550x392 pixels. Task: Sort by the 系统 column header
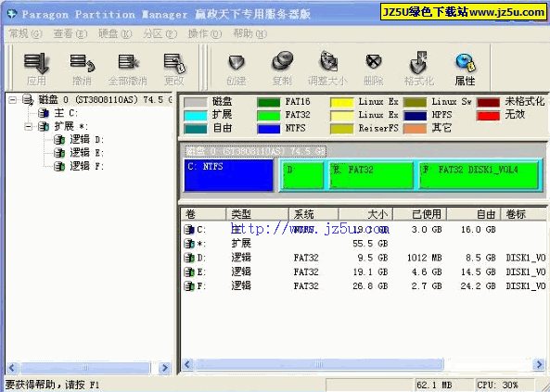click(x=313, y=214)
